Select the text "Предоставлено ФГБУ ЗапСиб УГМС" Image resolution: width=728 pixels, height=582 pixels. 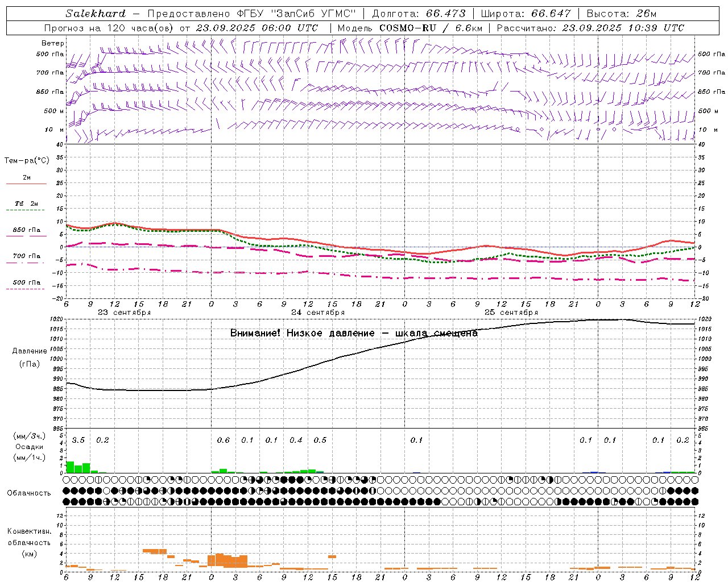tap(251, 14)
